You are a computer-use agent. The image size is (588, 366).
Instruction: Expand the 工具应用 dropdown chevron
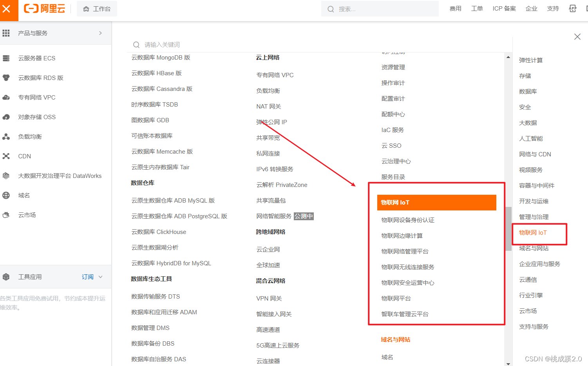(101, 277)
